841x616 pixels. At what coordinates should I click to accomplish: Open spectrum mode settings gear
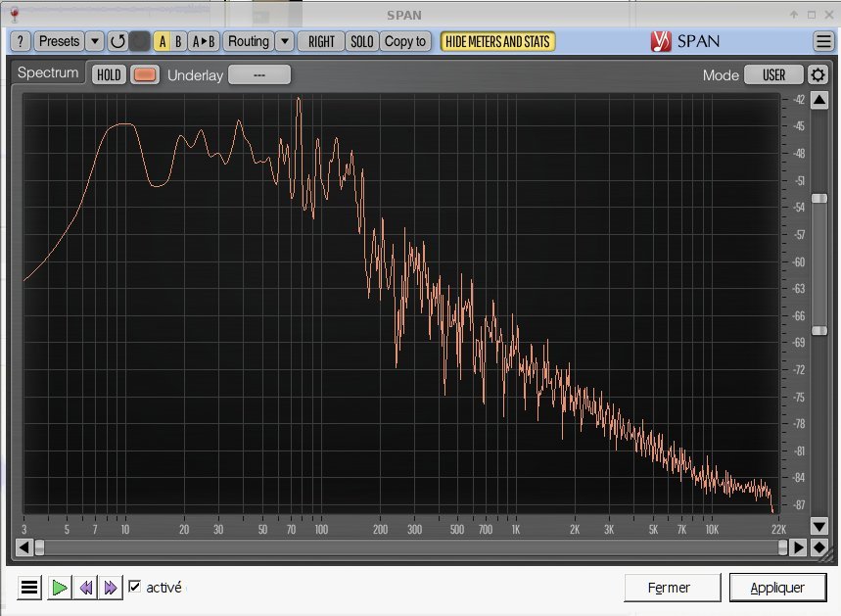pos(818,74)
